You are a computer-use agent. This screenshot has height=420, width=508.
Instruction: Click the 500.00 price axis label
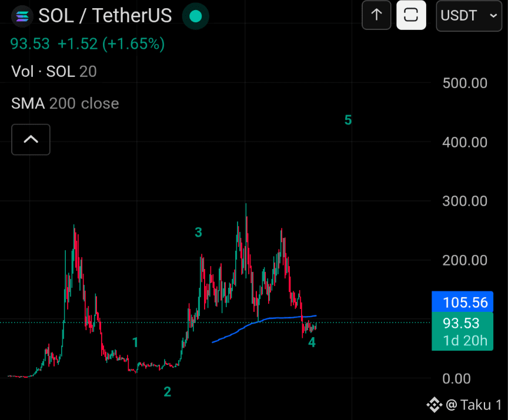coord(465,83)
